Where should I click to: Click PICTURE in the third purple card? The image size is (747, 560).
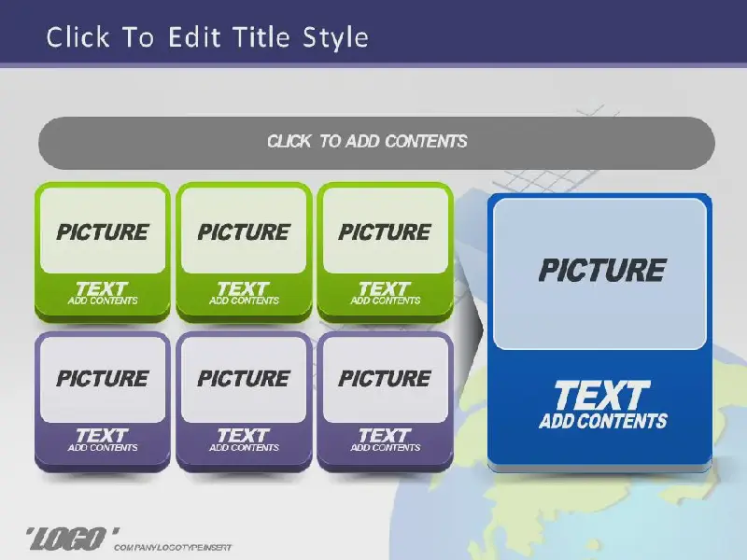point(385,379)
